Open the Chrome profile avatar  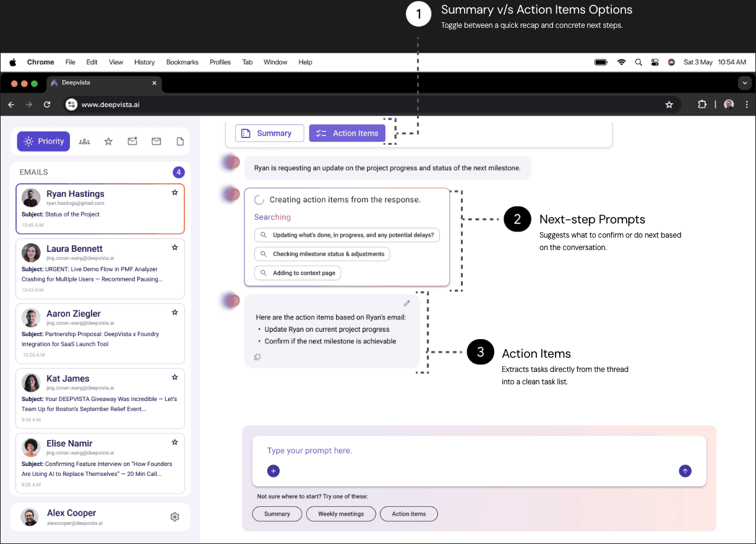tap(729, 105)
